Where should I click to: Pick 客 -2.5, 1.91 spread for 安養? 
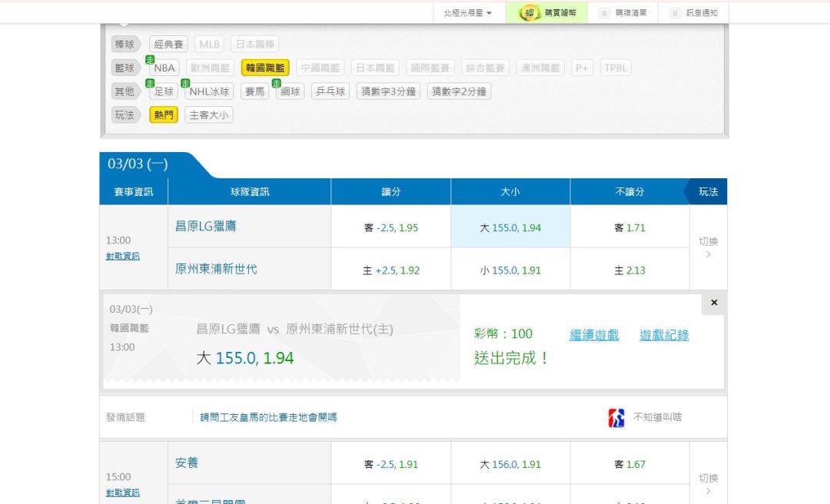tap(391, 464)
